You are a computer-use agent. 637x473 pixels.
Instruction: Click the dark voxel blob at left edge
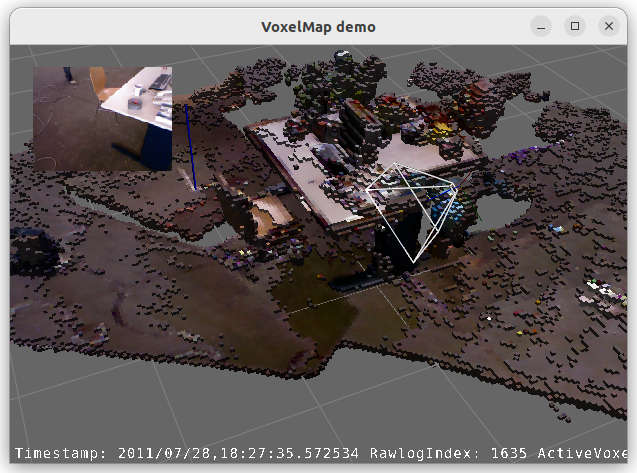coord(30,248)
